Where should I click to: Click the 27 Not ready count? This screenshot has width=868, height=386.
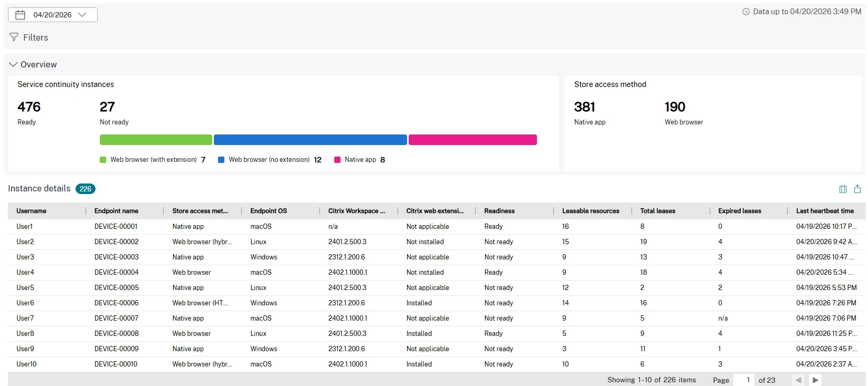[107, 107]
